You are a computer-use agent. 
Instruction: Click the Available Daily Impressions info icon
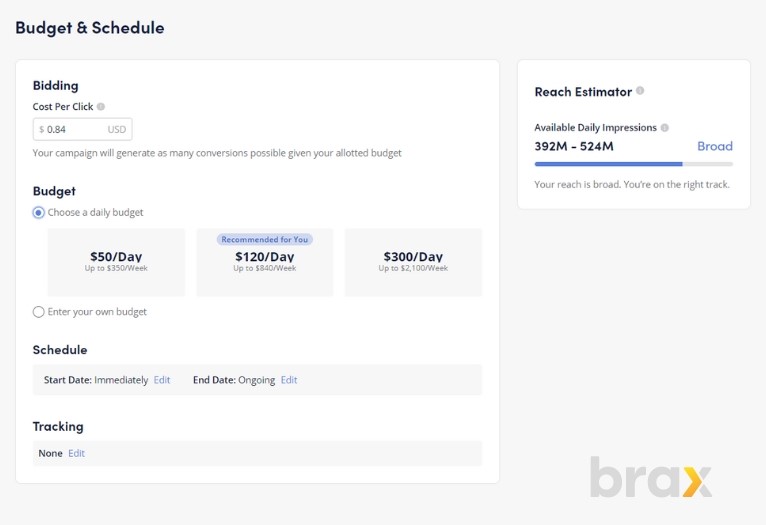click(664, 127)
